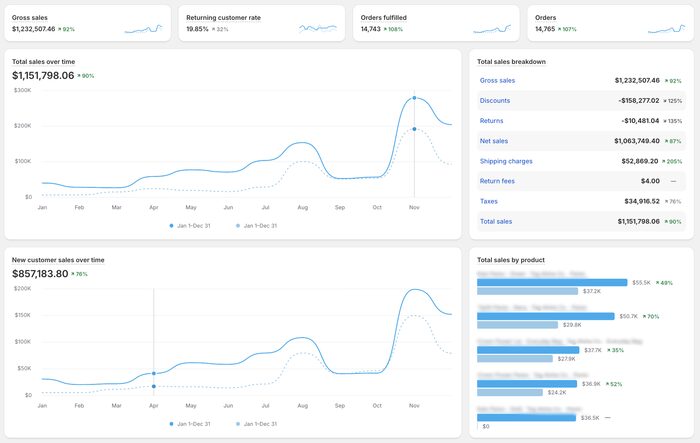
Task: Select the 19.85% returning customer rate value
Action: point(197,29)
